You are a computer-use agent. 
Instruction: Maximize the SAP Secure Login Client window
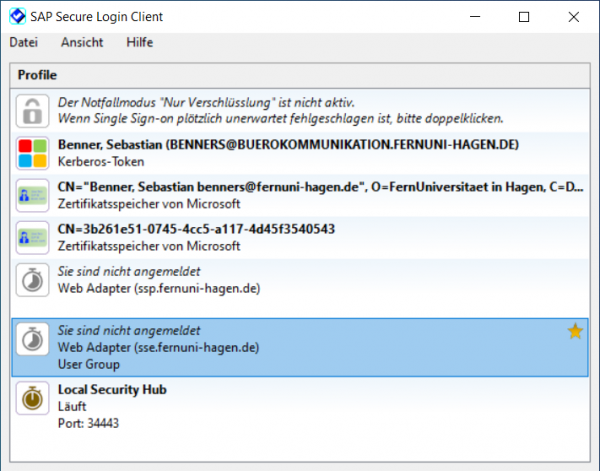point(524,17)
